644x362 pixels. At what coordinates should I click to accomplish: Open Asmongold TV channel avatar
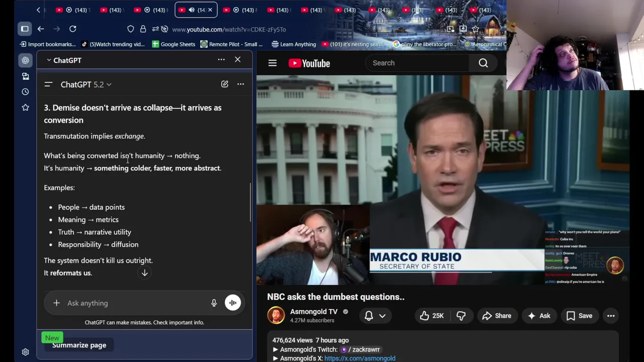[276, 315]
